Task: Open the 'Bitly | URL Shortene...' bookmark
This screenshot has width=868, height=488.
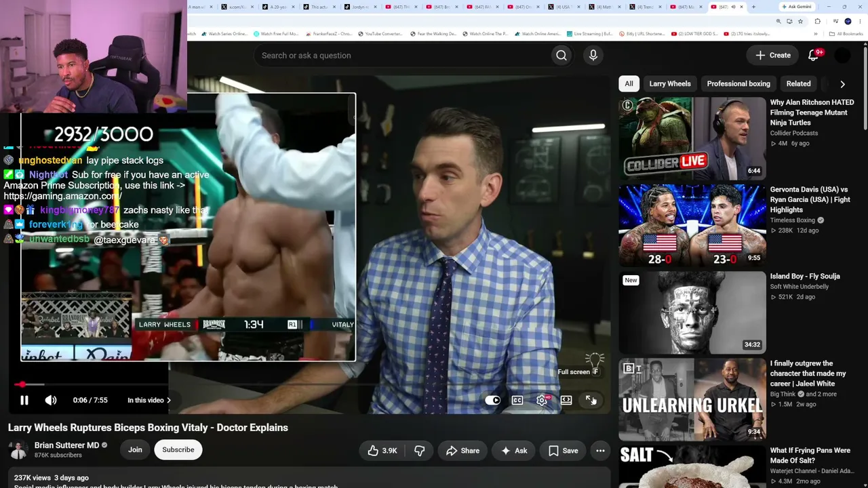Action: tap(642, 34)
